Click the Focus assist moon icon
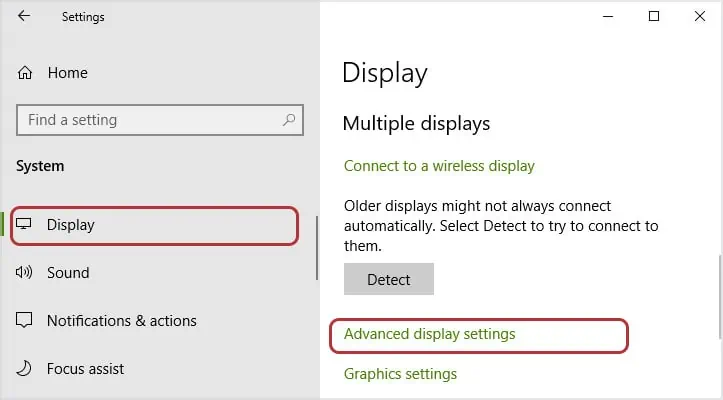 click(24, 368)
